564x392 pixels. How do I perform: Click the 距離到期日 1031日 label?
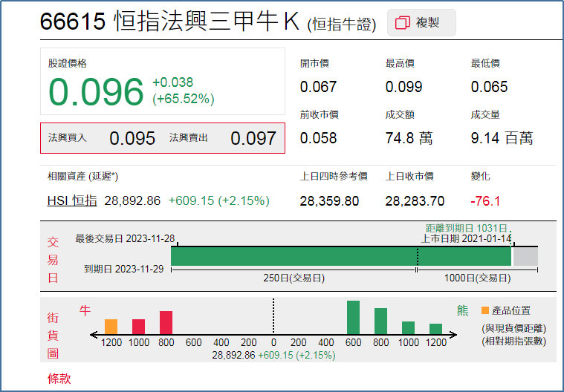[466, 228]
